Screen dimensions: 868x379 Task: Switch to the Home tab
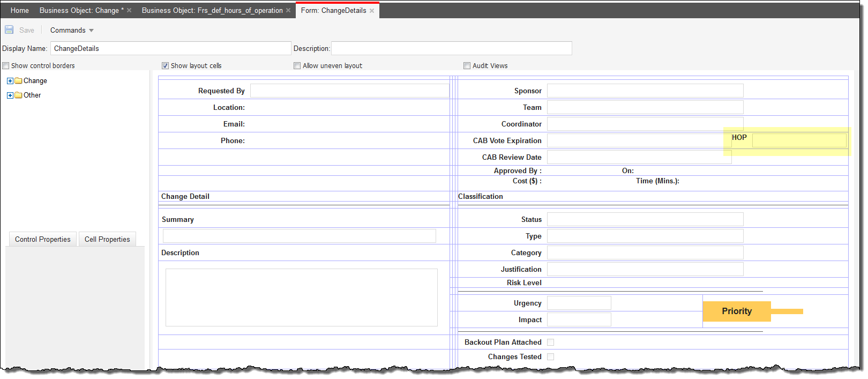[x=20, y=11]
